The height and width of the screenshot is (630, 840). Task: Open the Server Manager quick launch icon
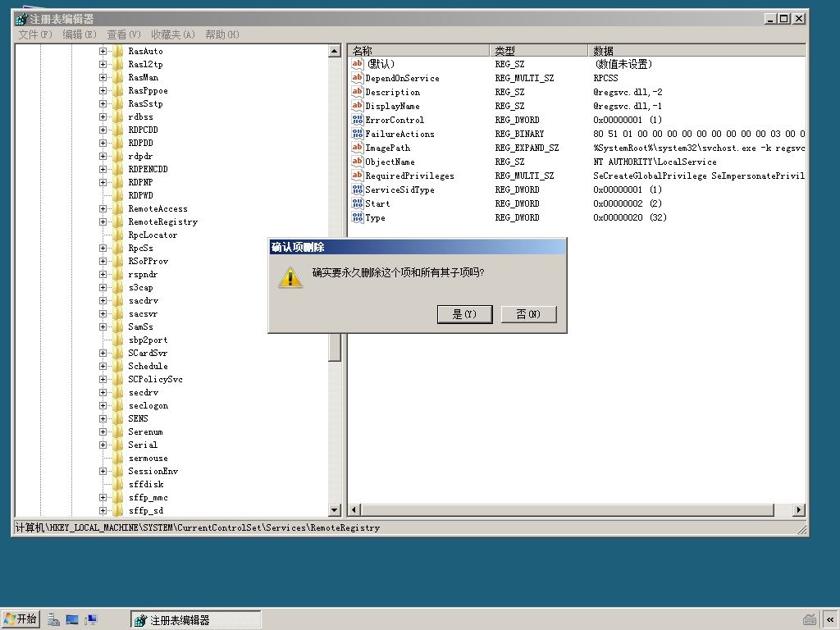click(x=53, y=620)
